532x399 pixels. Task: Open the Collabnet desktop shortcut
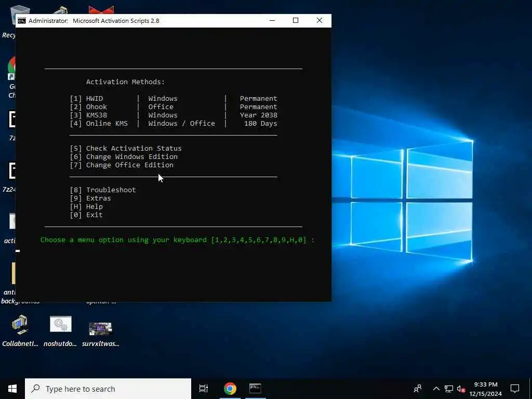(20, 330)
